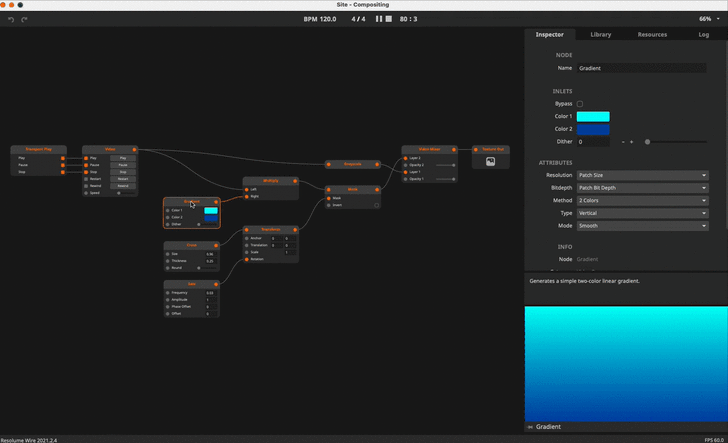Toggle Invert checkbox on Mask node

pyautogui.click(x=377, y=205)
